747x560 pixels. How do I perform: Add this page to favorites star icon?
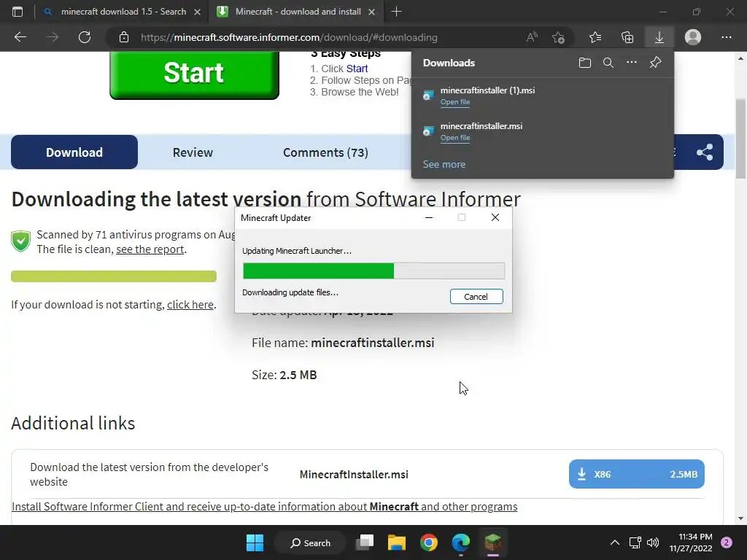pos(558,37)
